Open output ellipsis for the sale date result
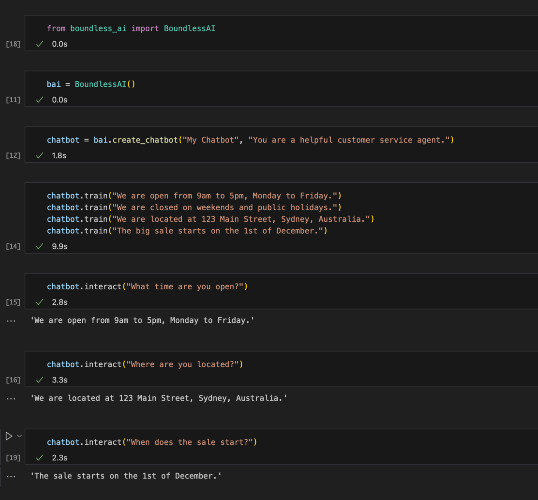 click(11, 477)
